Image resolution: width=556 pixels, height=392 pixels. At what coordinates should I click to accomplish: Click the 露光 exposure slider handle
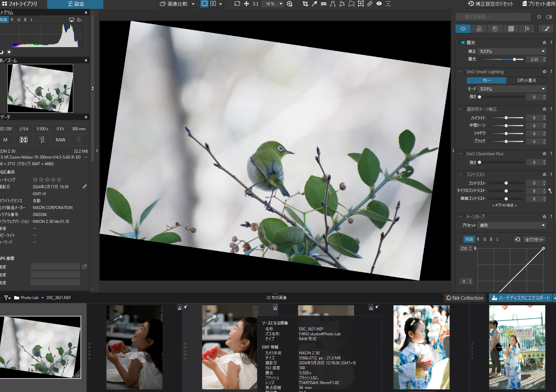(514, 59)
